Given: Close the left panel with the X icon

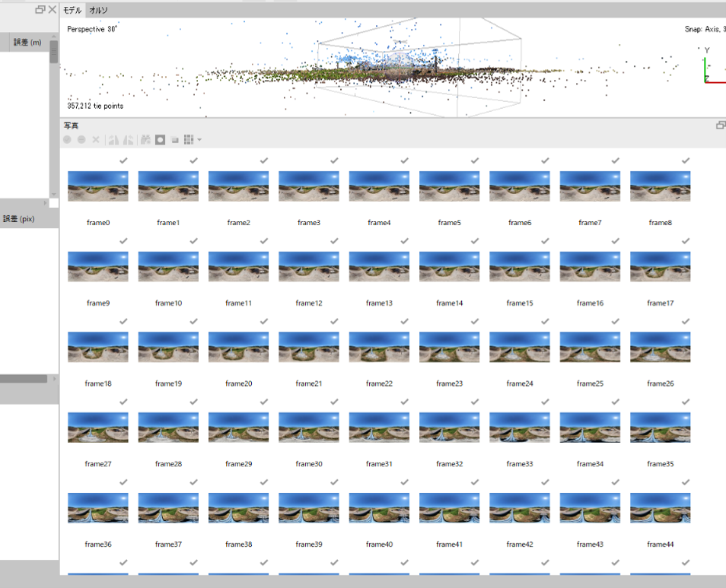Looking at the screenshot, I should (x=53, y=9).
